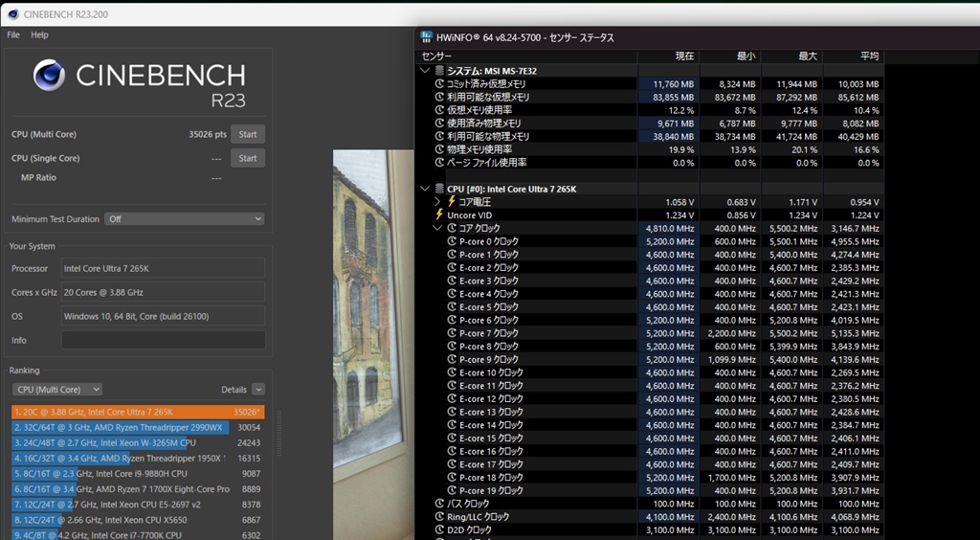Select the Intel Core i9-9880H ranking row

pyautogui.click(x=138, y=474)
